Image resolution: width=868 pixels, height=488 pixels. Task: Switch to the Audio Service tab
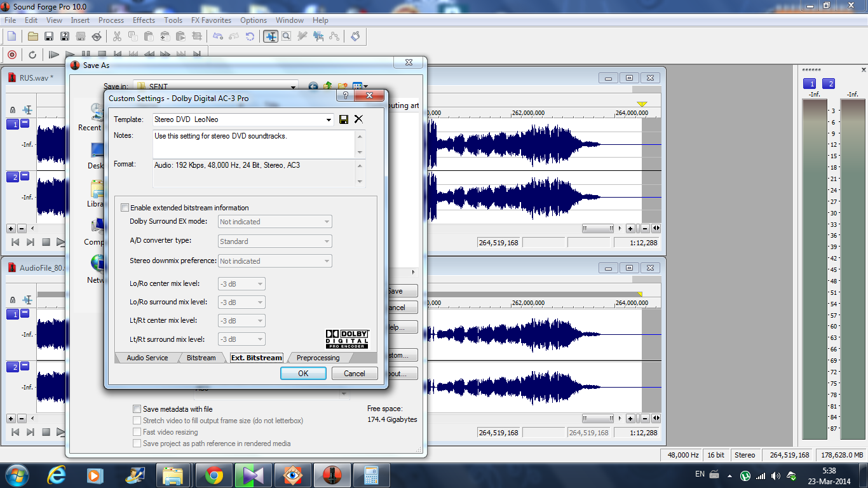(147, 358)
